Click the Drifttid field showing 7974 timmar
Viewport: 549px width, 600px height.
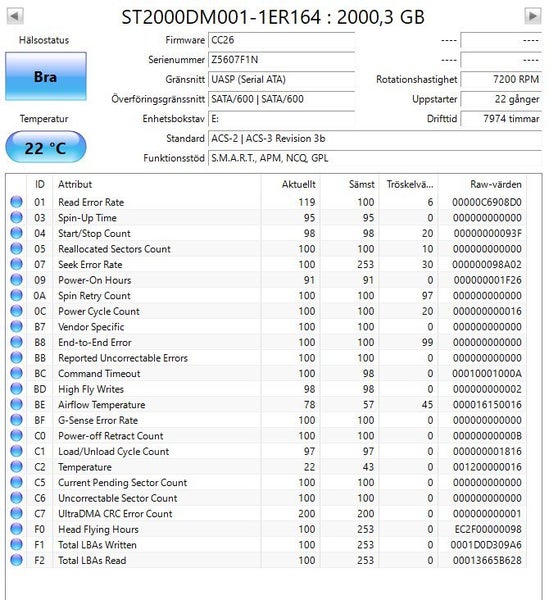click(501, 119)
